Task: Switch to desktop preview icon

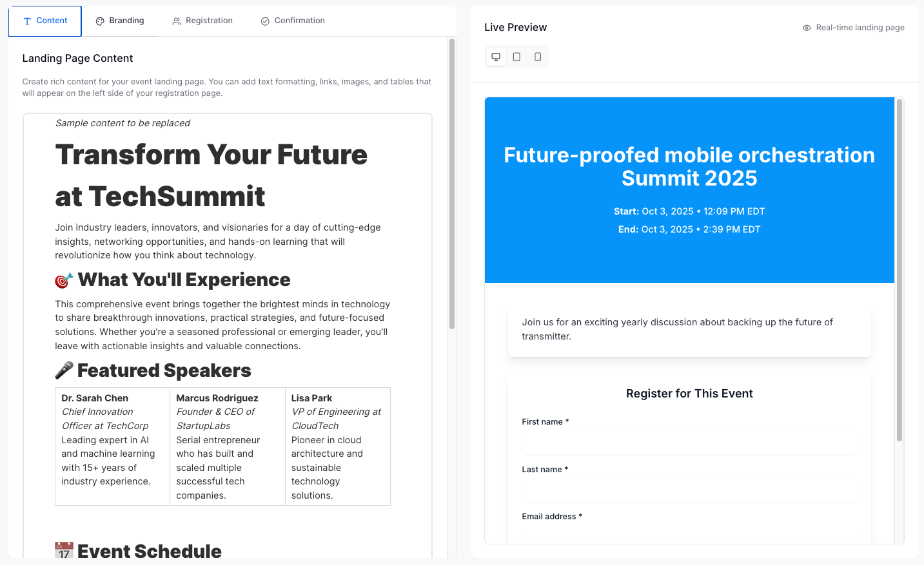Action: (496, 57)
